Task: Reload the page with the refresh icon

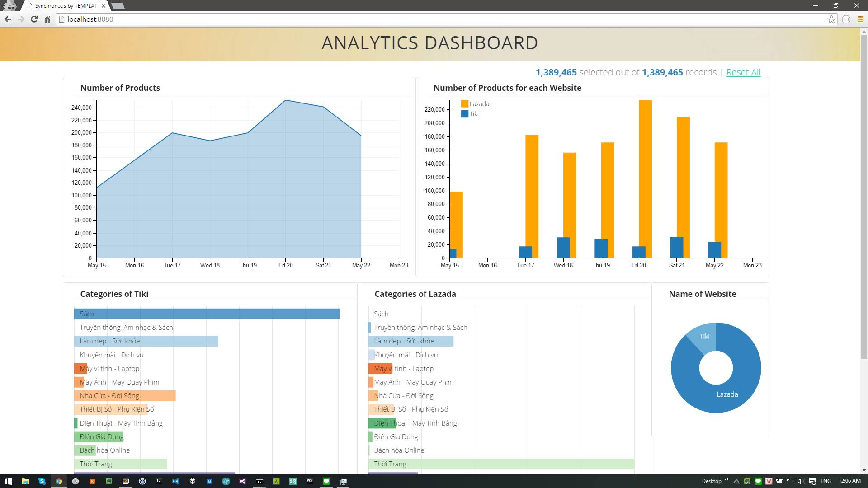Action: [34, 19]
